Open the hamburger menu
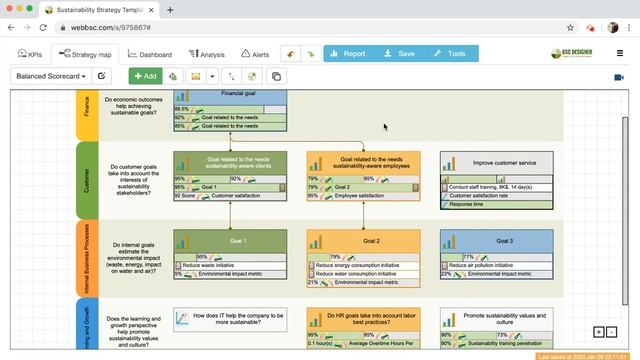 (x=620, y=53)
